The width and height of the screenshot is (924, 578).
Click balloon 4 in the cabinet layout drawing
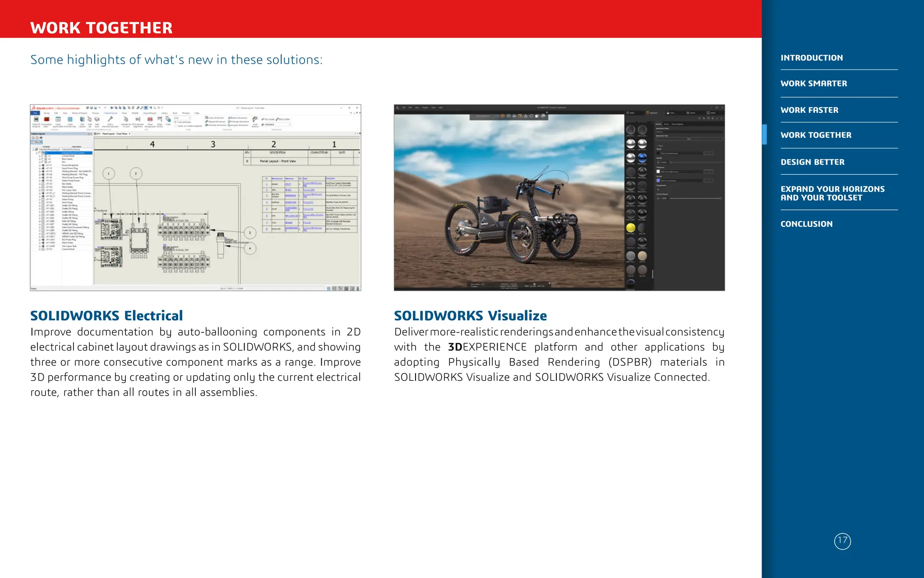[x=250, y=248]
